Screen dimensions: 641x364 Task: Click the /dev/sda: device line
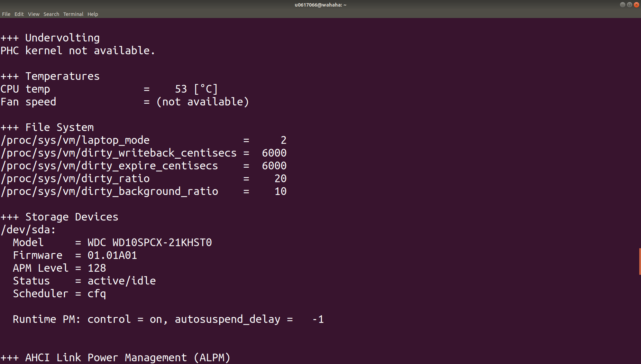tap(28, 230)
